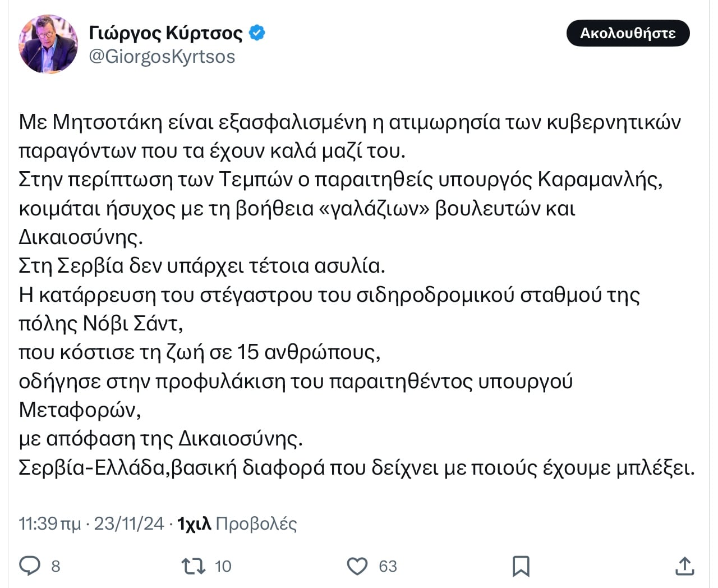Click the blue verified badge
Screen dimensions: 718x588
(256, 33)
